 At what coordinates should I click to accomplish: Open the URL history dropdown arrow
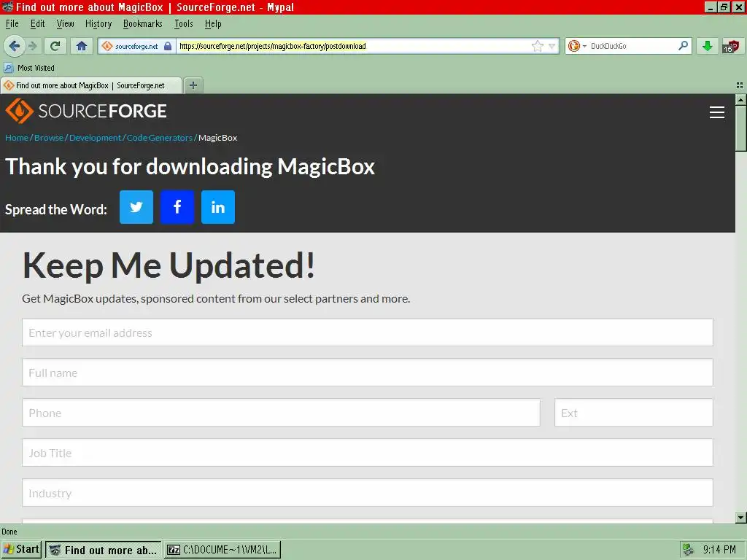tap(552, 46)
